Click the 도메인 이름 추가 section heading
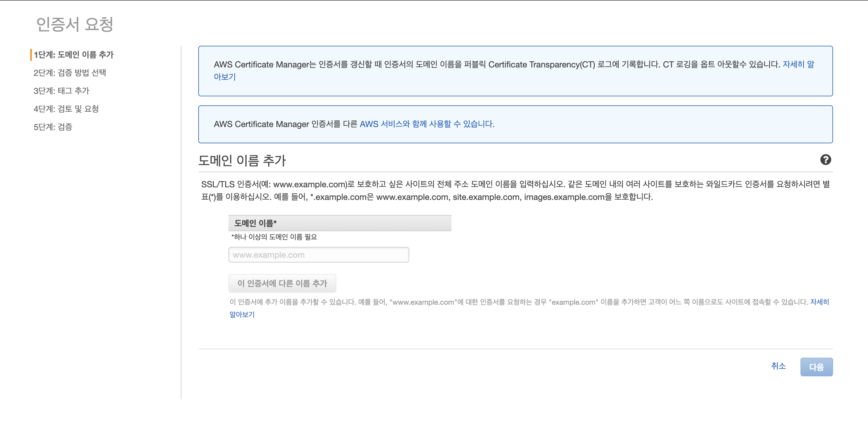868x448 pixels. [x=242, y=160]
